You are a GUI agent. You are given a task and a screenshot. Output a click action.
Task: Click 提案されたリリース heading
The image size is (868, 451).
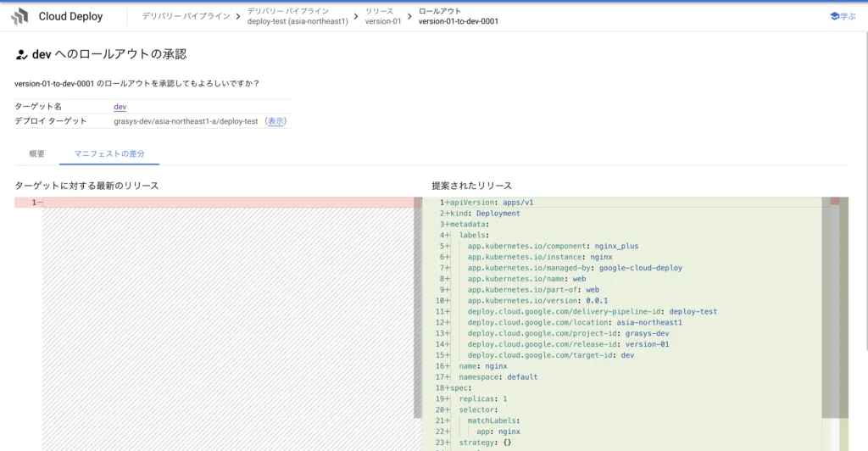click(x=471, y=186)
